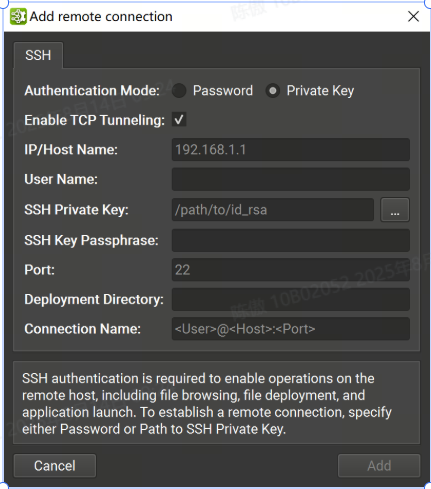The width and height of the screenshot is (431, 489).
Task: Click the Authentication Mode label
Action: (92, 91)
